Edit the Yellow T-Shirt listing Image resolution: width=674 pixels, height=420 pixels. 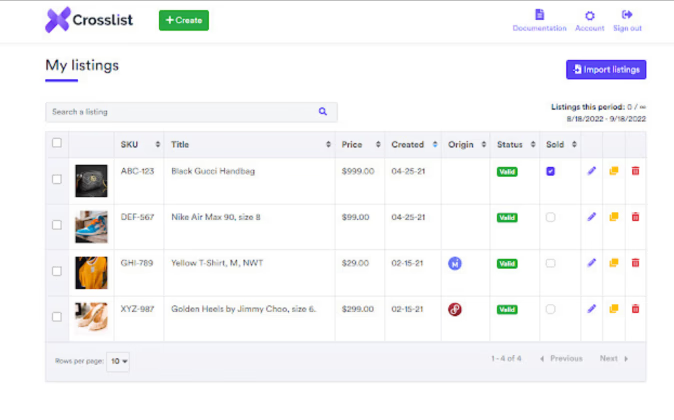[592, 263]
